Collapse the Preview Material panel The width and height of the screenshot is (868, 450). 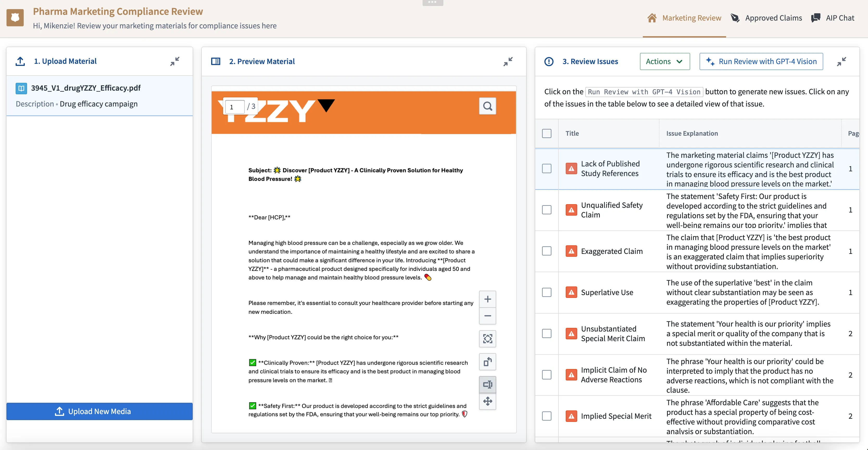(x=508, y=61)
